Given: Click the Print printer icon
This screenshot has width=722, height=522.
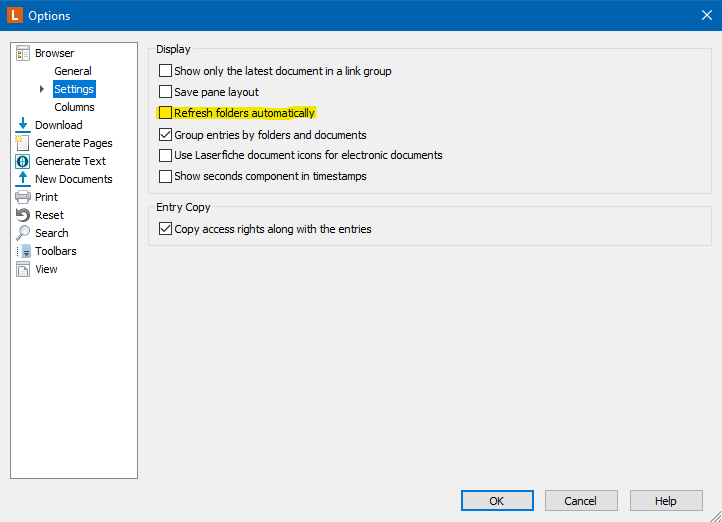Looking at the screenshot, I should coord(23,197).
